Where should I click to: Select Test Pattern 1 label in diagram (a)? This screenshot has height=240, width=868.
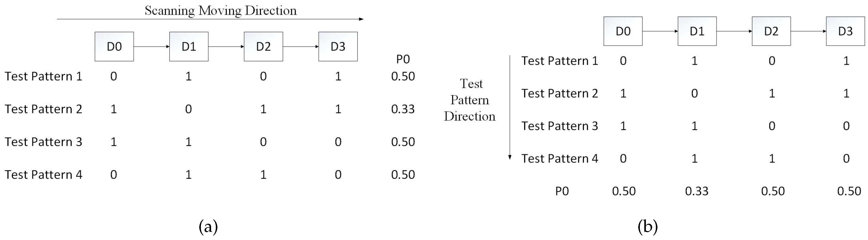pyautogui.click(x=44, y=76)
